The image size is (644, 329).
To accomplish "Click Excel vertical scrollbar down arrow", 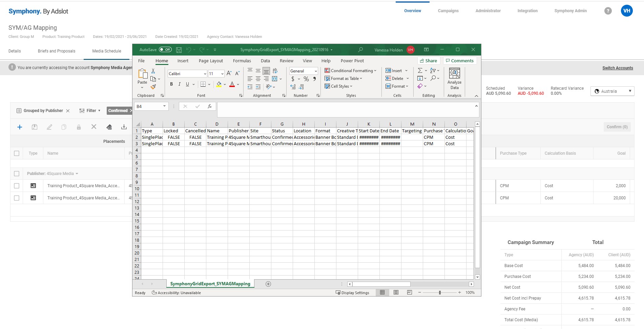I will point(477,277).
